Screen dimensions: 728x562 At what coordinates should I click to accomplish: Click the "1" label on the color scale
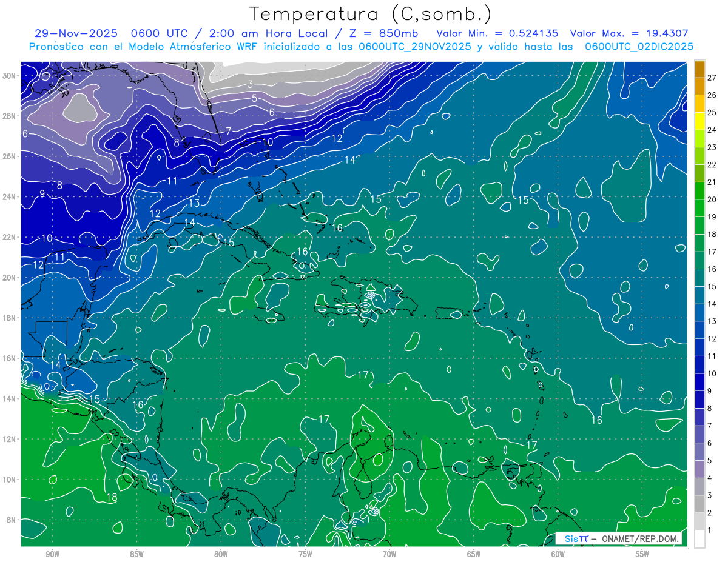pyautogui.click(x=710, y=530)
